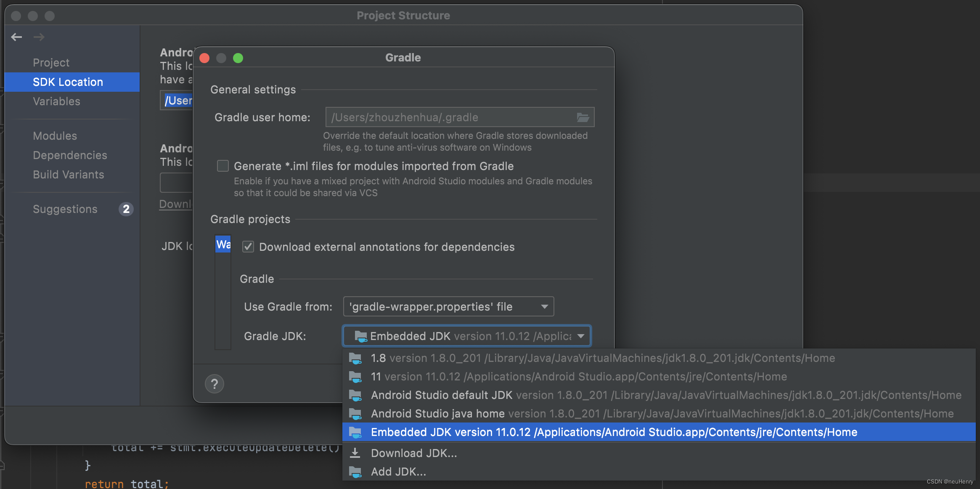Close the Gradle dialog with red button
980x489 pixels.
point(204,58)
